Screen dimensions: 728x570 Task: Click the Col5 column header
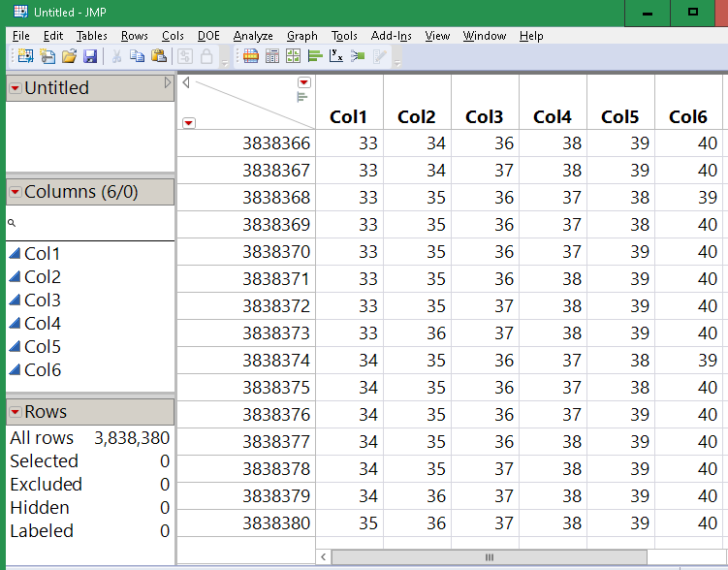pos(619,116)
